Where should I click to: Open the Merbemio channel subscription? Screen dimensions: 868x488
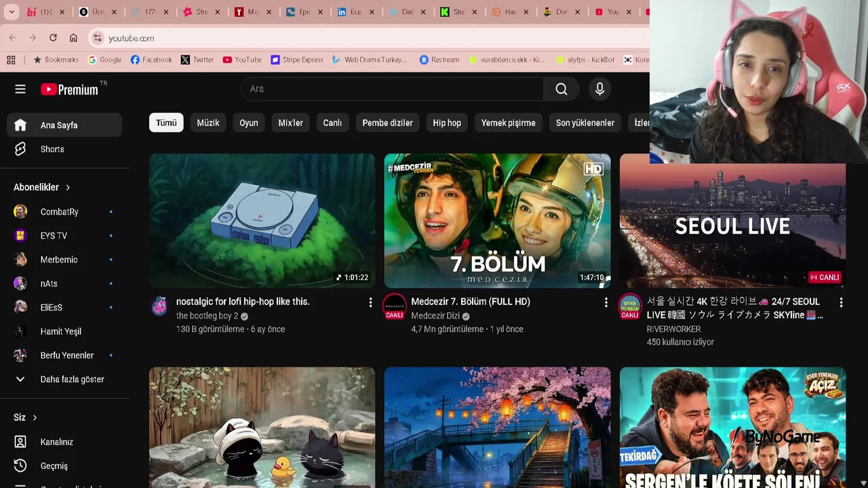pos(64,260)
